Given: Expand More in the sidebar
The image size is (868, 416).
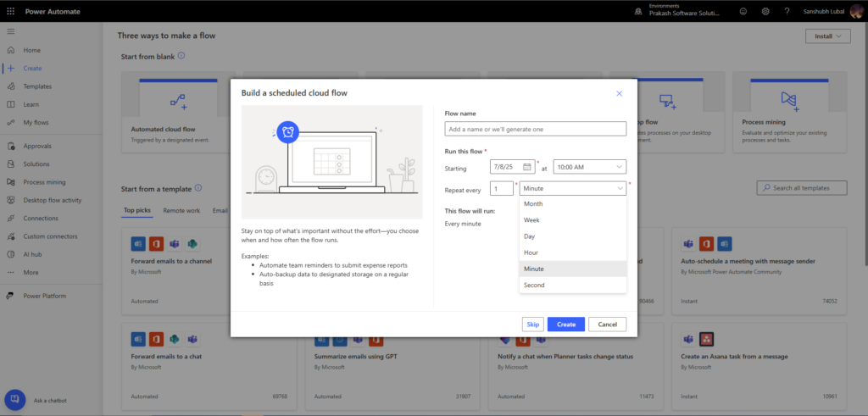Looking at the screenshot, I should click(31, 273).
